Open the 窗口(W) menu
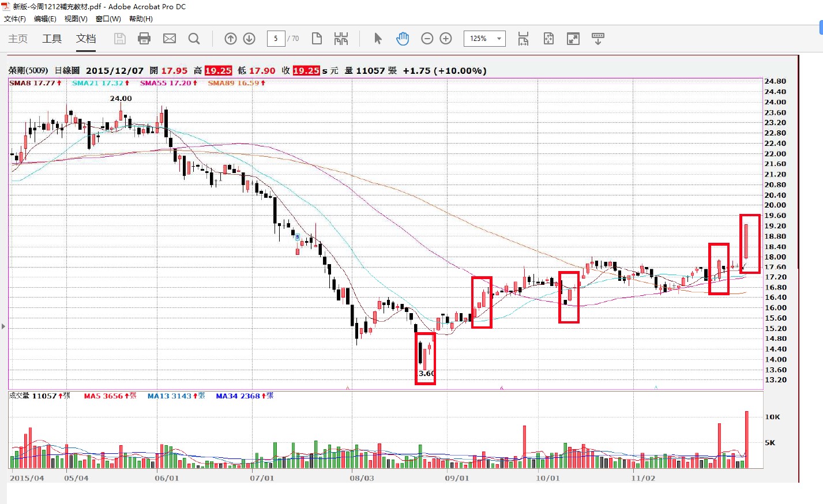This screenshot has width=823, height=504. tap(108, 19)
